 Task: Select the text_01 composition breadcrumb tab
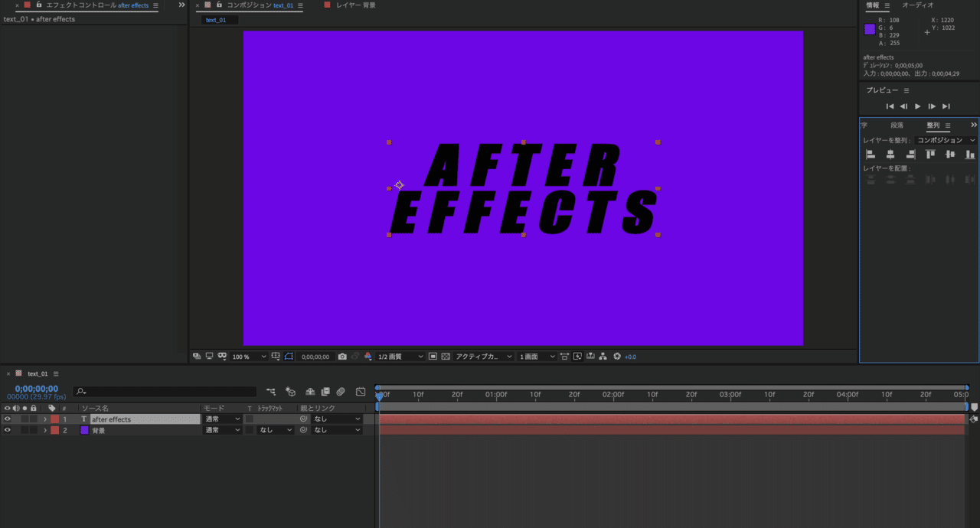point(216,20)
